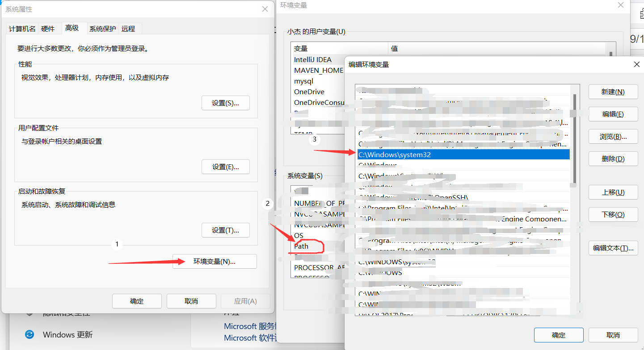Click 取消 in 系统属性 window
Screen dimensions: 644x350
click(x=191, y=301)
